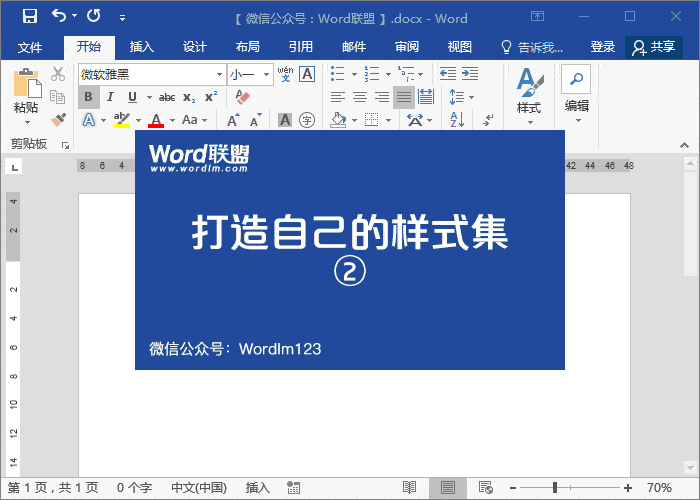This screenshot has height=500, width=700.
Task: Sort paragraphs A to Z
Action: coord(457,120)
